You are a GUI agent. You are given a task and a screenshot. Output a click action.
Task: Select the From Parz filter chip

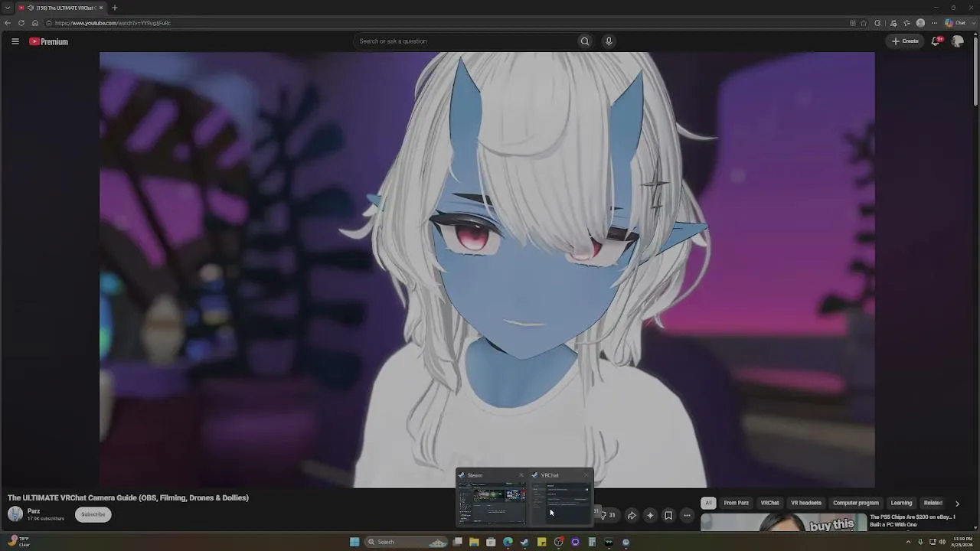click(x=737, y=503)
